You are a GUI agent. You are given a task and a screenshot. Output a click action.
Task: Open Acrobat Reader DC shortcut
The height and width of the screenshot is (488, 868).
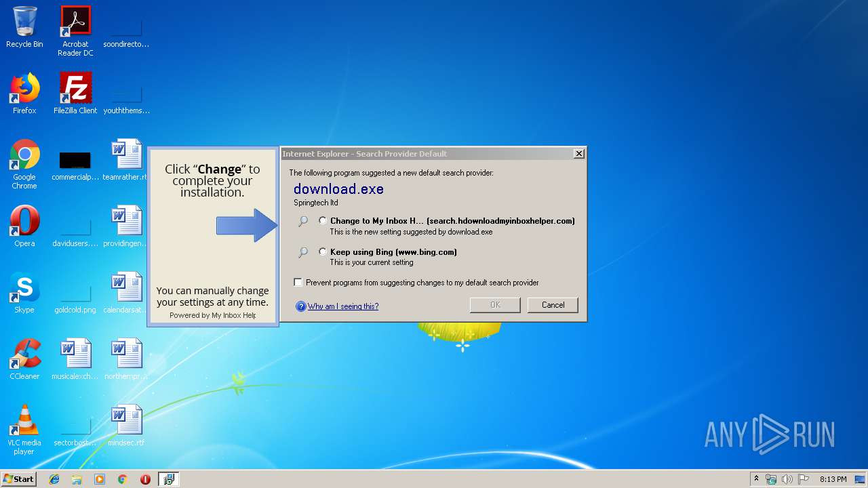75,31
